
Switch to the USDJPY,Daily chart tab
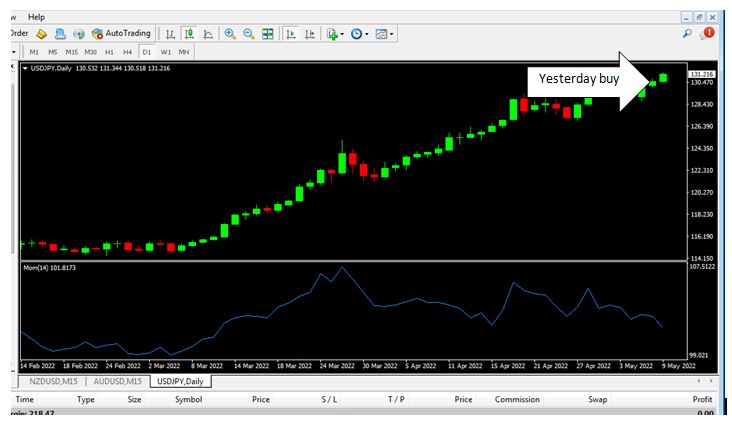tap(180, 381)
